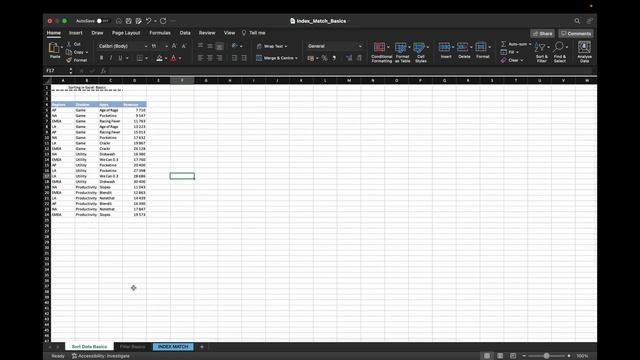Apply bold formatting
This screenshot has width=640, height=360.
click(x=102, y=58)
